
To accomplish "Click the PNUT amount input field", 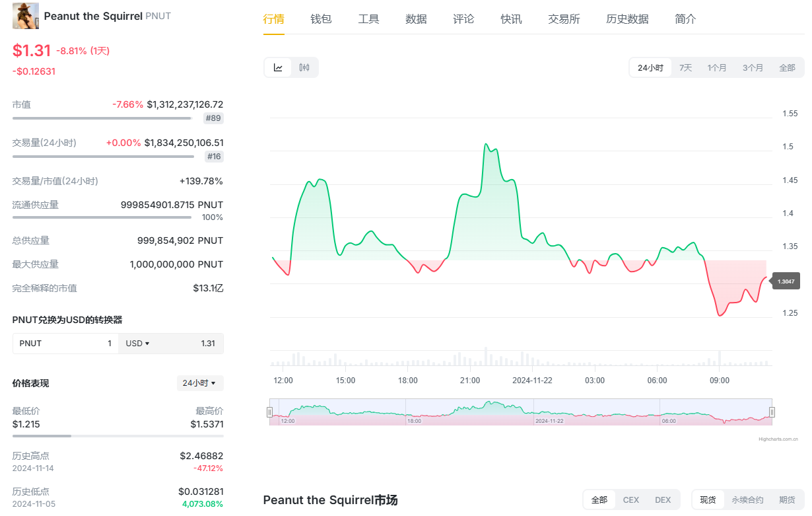I will click(65, 344).
